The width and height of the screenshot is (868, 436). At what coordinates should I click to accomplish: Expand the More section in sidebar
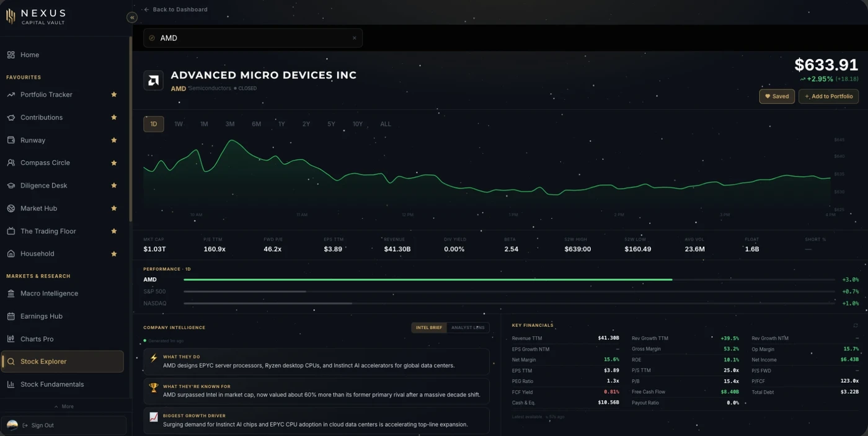tap(64, 406)
